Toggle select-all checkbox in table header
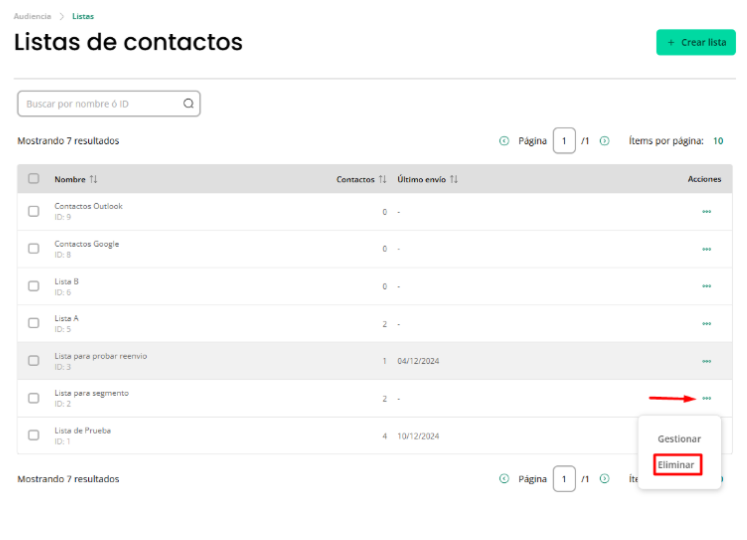This screenshot has height=540, width=747. point(33,179)
